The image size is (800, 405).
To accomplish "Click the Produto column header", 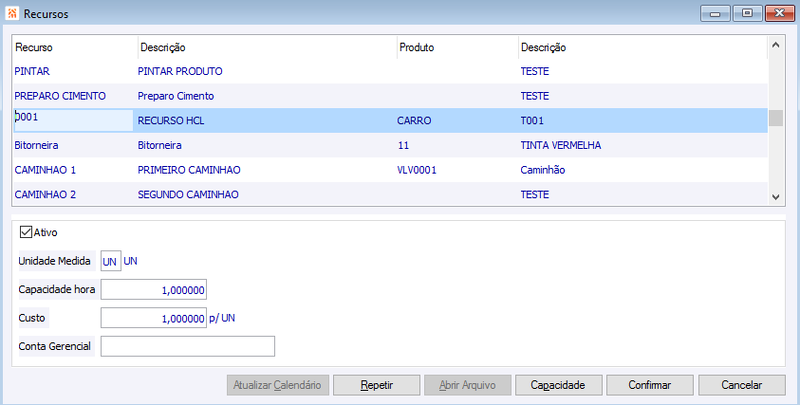I will pyautogui.click(x=457, y=47).
